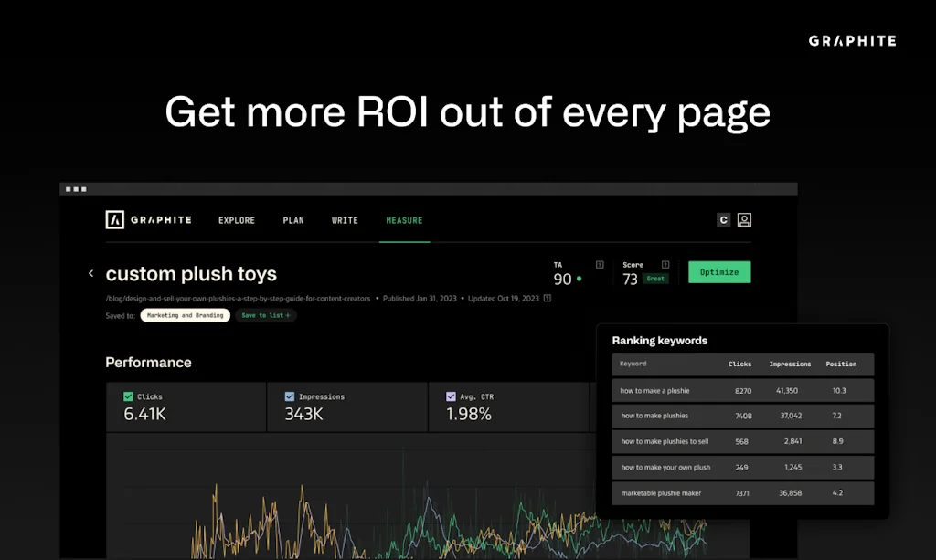
Task: Select the Write tab
Action: coord(345,220)
